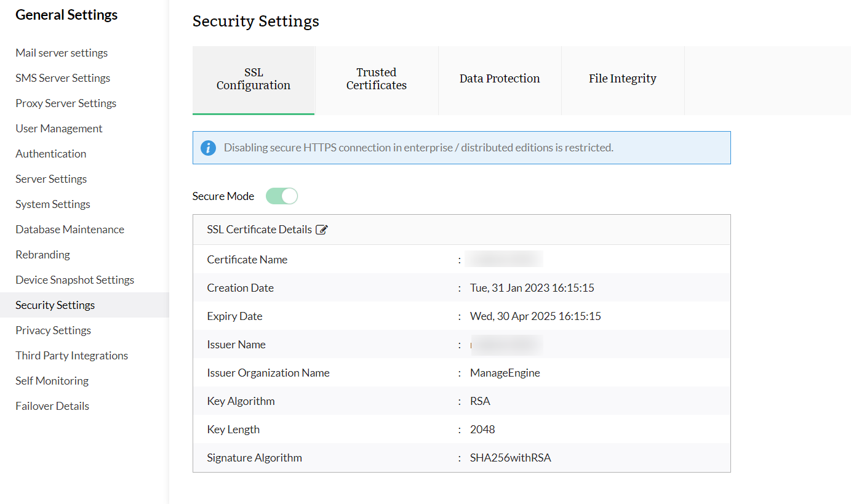Image resolution: width=851 pixels, height=504 pixels.
Task: Open Server Settings
Action: (50, 178)
